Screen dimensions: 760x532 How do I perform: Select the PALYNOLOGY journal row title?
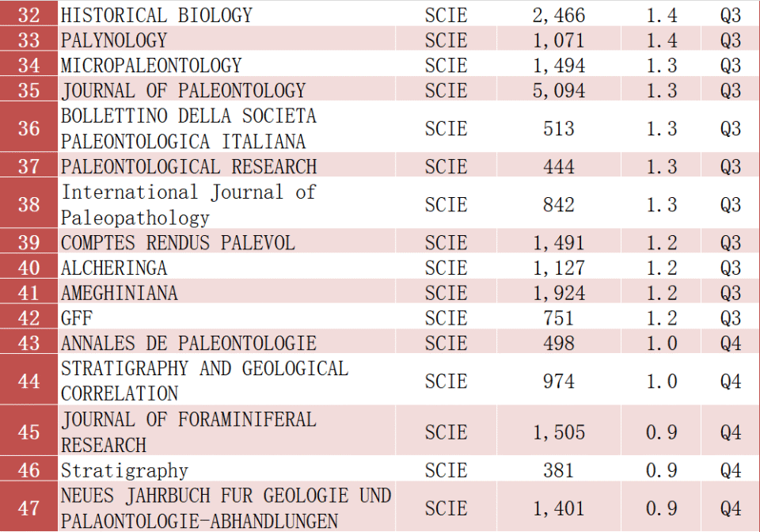click(x=114, y=40)
